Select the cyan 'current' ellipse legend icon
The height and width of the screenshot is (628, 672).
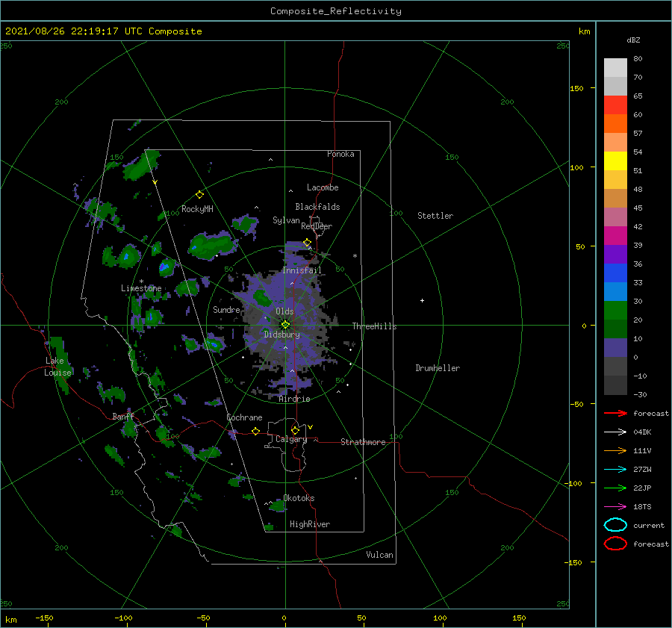pos(615,525)
